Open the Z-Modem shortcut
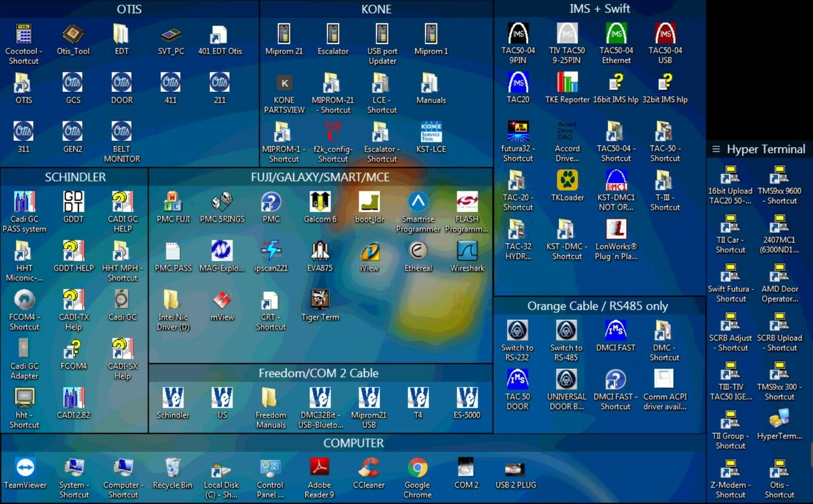813x504 pixels. (x=730, y=468)
